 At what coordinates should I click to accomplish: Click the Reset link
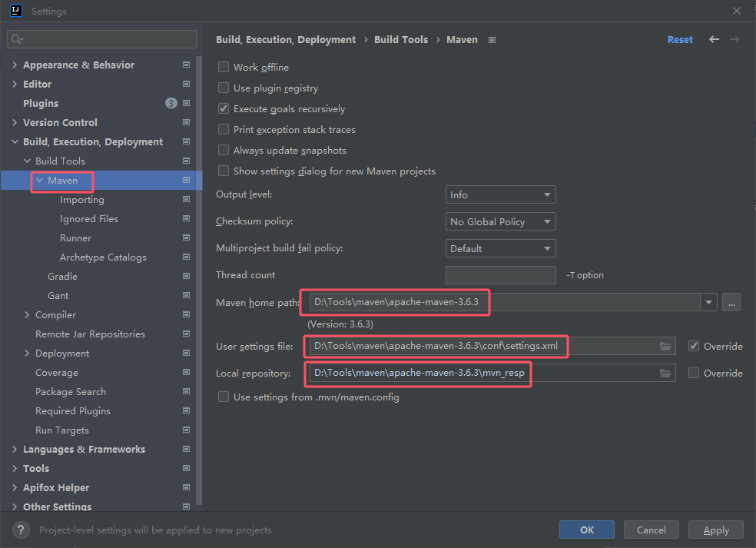680,39
